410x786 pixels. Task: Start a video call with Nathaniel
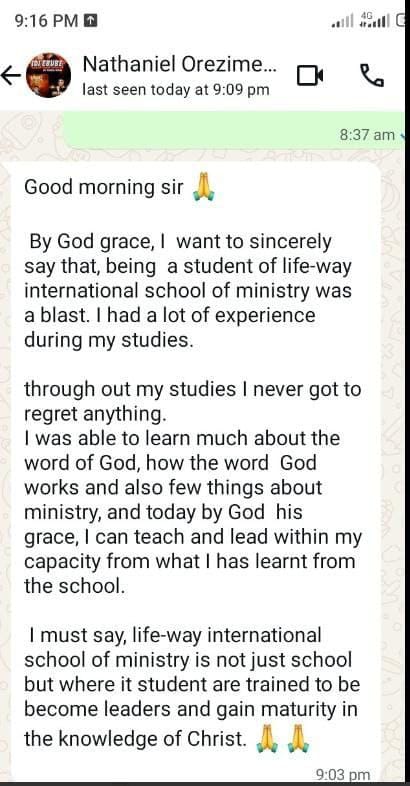coord(310,76)
